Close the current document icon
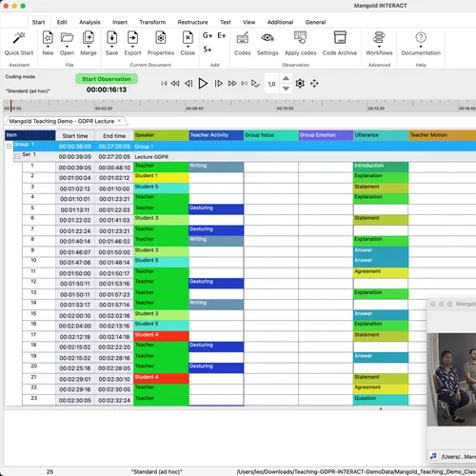 pyautogui.click(x=188, y=38)
